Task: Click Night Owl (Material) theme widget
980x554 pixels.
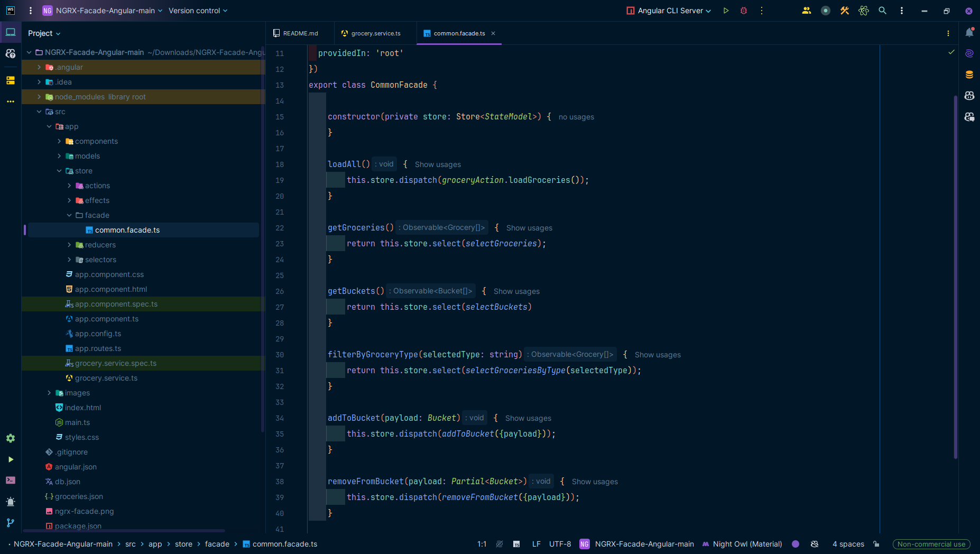Action: click(x=742, y=544)
